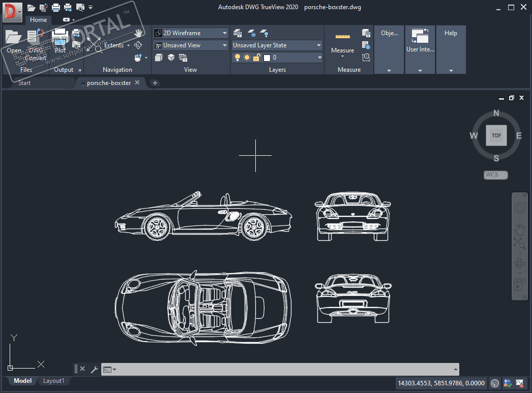Click the E direction on ViewCube compass
Image resolution: width=532 pixels, height=393 pixels.
point(519,136)
